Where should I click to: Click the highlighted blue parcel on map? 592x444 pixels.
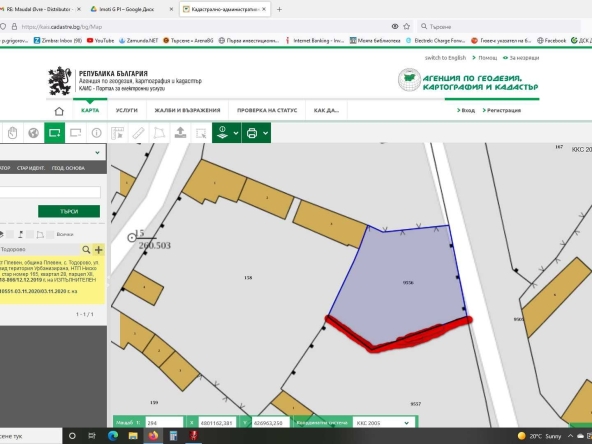(x=400, y=287)
